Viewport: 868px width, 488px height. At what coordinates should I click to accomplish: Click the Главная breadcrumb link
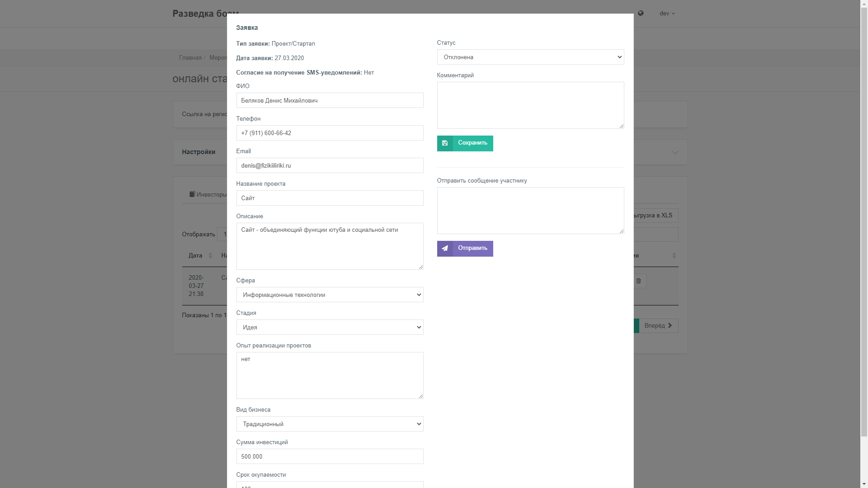point(190,58)
